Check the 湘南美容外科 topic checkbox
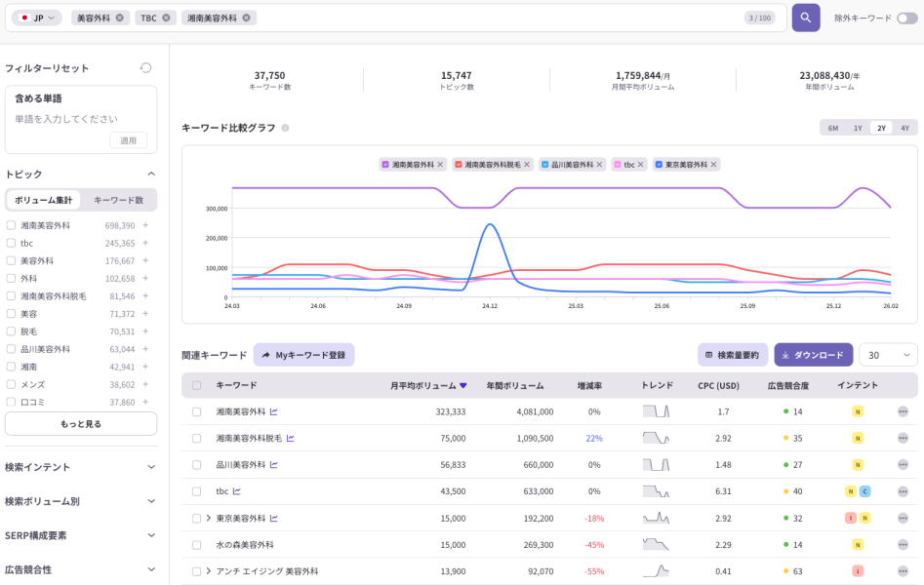Screen dimensions: 924x585 [11, 225]
